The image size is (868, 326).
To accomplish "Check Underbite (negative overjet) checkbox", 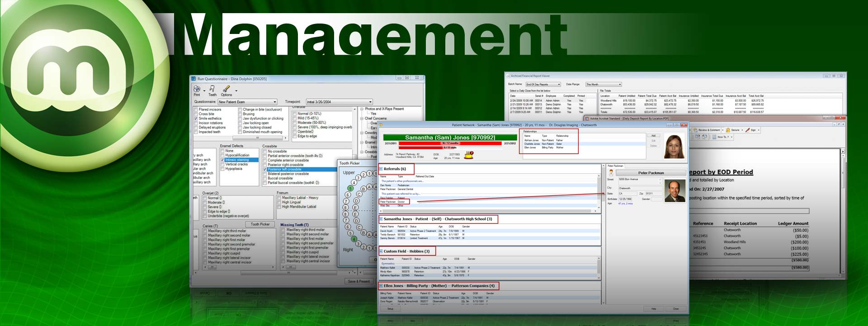I will (205, 216).
